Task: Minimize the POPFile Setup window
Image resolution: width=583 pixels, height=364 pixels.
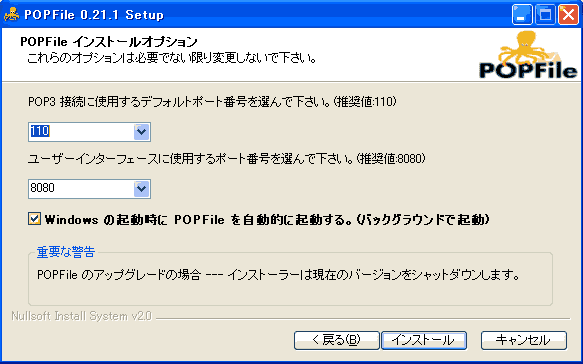Action: click(522, 15)
